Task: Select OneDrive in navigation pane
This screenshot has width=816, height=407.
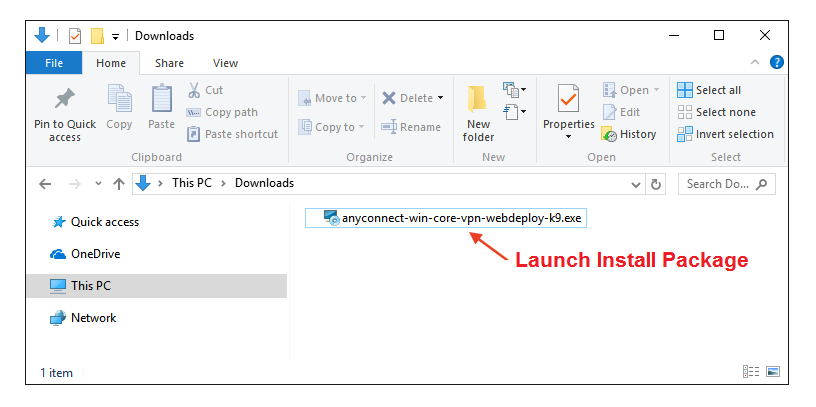Action: (x=86, y=254)
